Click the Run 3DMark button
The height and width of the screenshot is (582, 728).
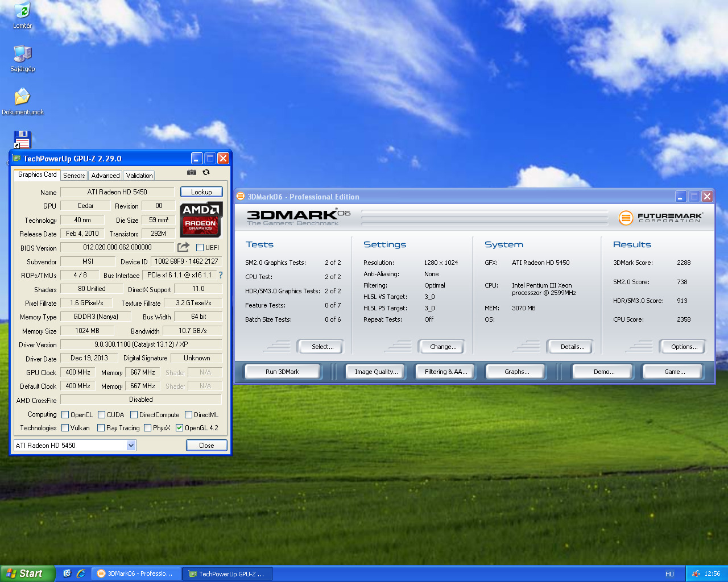[283, 372]
